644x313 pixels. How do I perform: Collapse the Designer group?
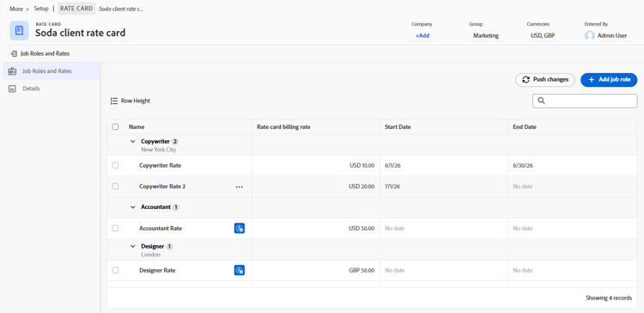[132, 247]
